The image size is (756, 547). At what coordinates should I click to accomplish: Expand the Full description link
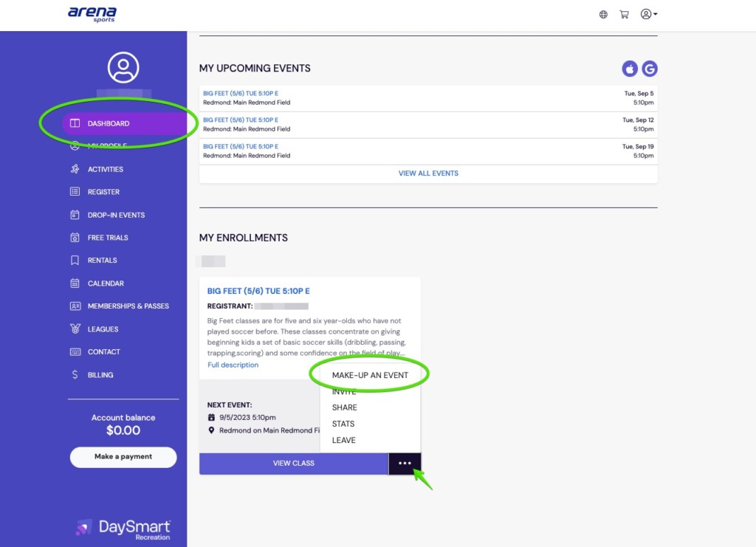click(x=233, y=365)
